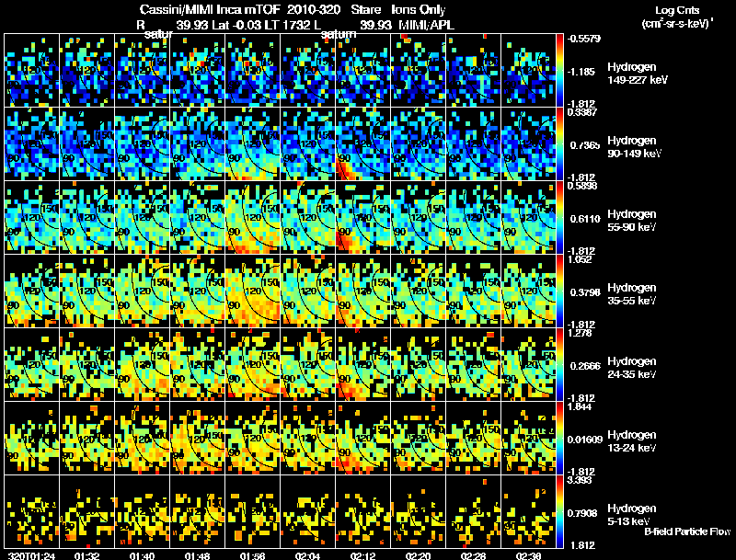Click the 'Ions Only' title label

click(419, 10)
